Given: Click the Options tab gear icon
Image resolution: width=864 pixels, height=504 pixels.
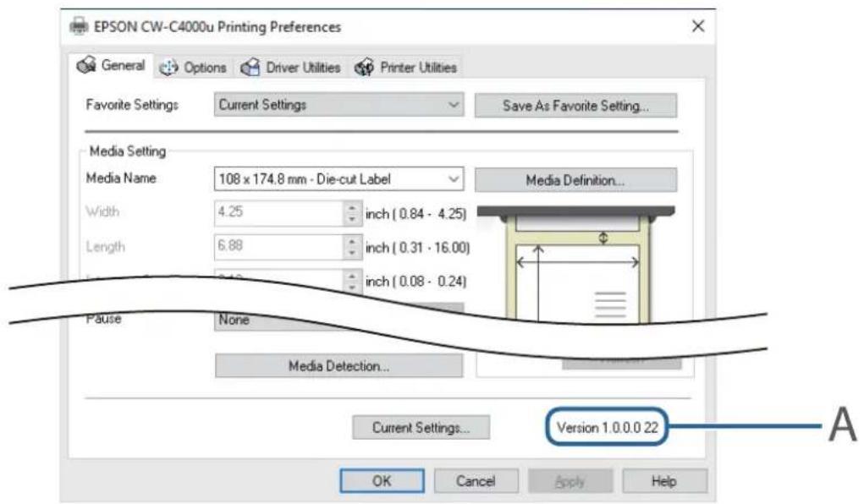Looking at the screenshot, I should pyautogui.click(x=168, y=68).
